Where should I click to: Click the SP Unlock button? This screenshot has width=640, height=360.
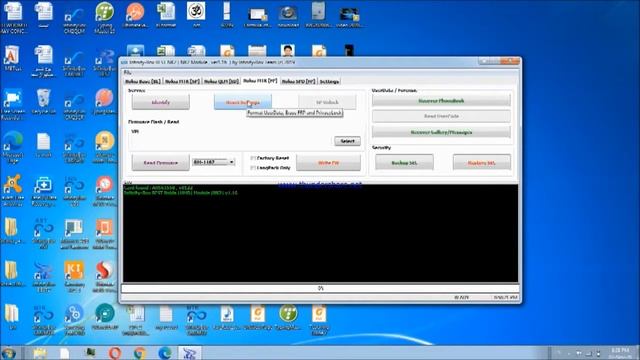click(327, 102)
